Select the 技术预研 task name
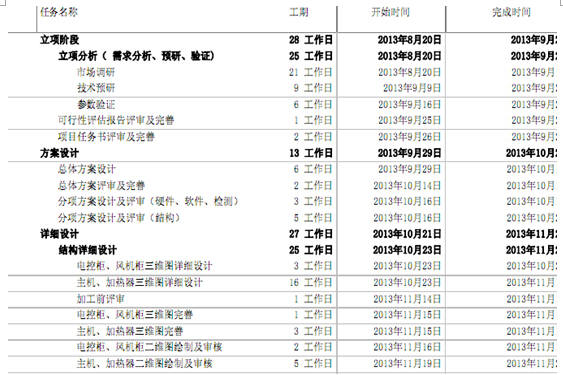This screenshot has height=375, width=563. (x=96, y=88)
